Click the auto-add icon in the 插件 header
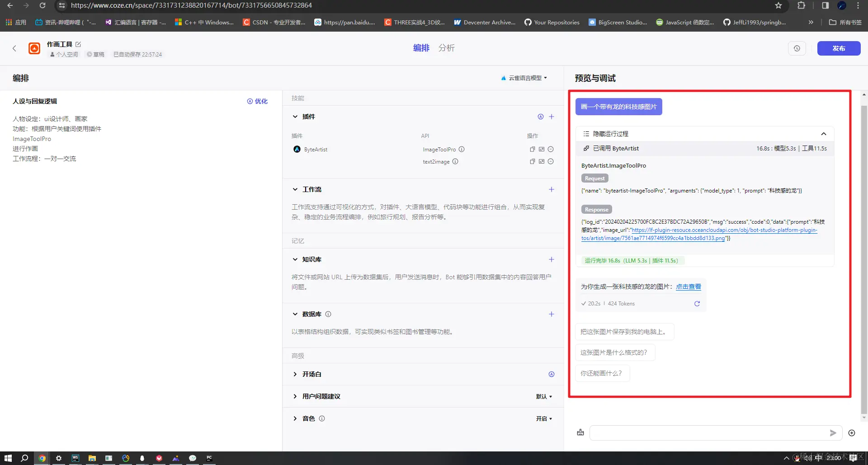Image resolution: width=868 pixels, height=465 pixels. tap(540, 117)
